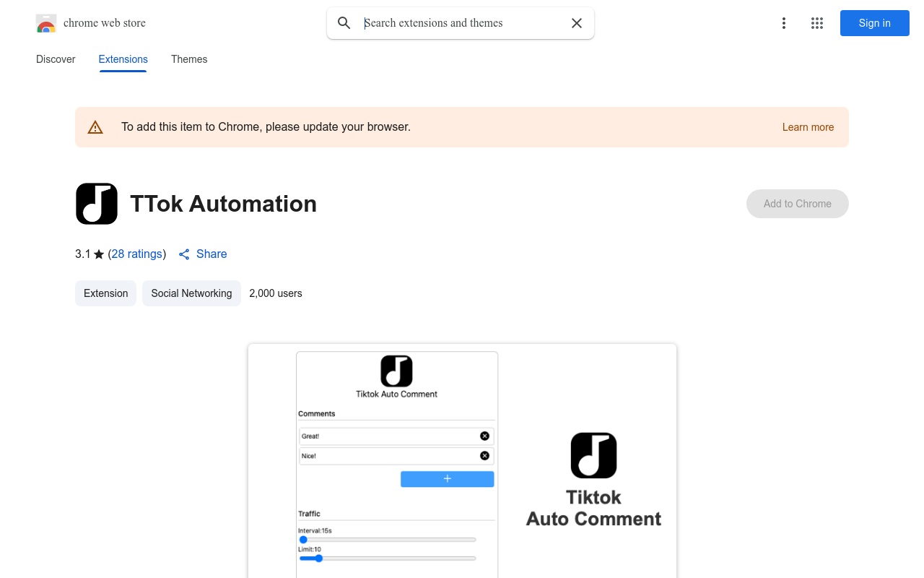Clear the search field with the X
The height and width of the screenshot is (578, 924).
577,23
